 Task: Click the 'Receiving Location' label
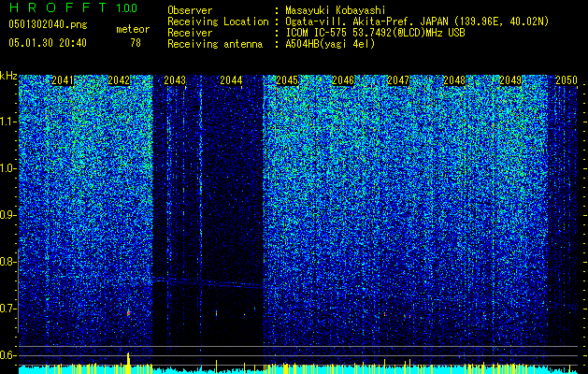click(x=218, y=22)
